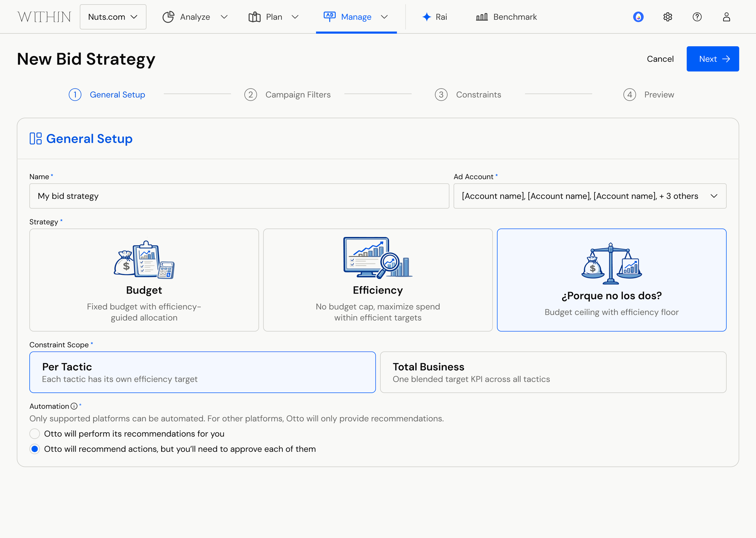Click the Analyze pie chart icon
Viewport: 756px width, 538px height.
pos(168,17)
